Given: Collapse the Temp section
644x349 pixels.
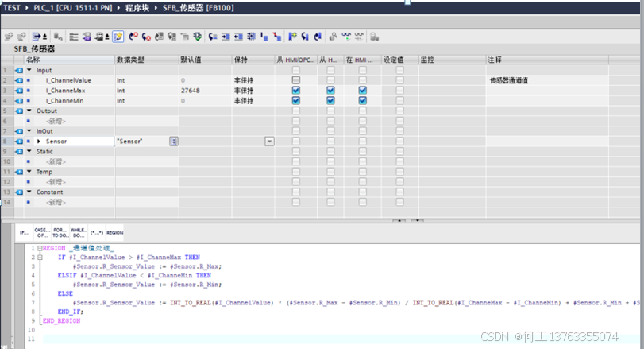Looking at the screenshot, I should click(x=29, y=172).
